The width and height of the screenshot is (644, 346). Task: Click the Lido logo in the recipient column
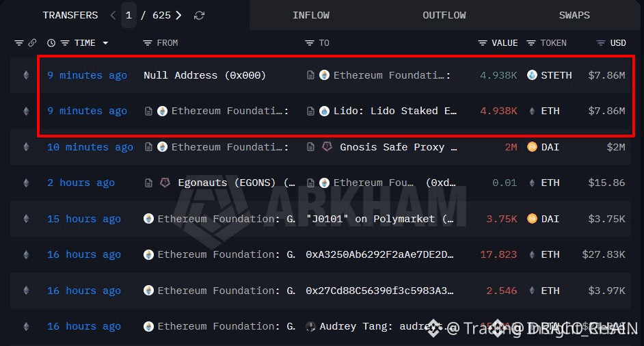324,111
